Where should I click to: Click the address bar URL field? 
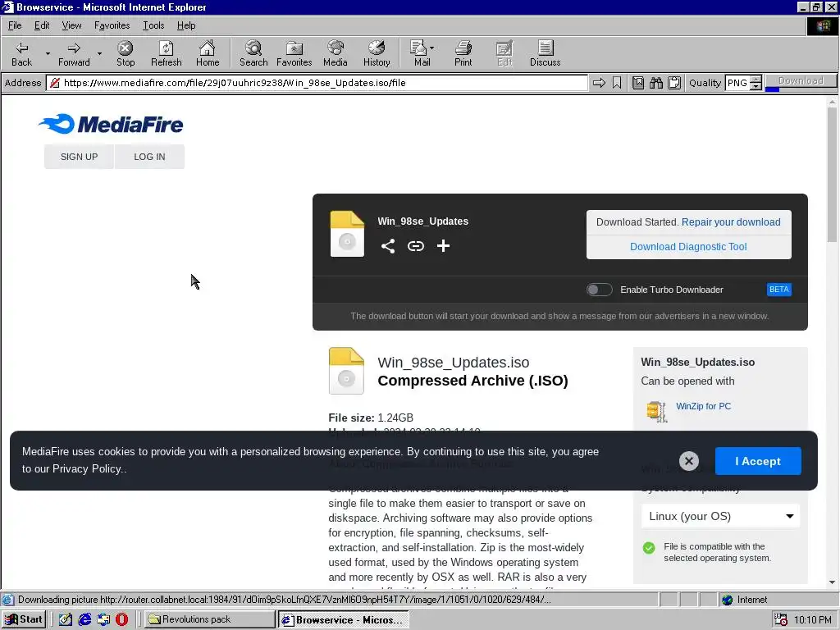(x=317, y=83)
